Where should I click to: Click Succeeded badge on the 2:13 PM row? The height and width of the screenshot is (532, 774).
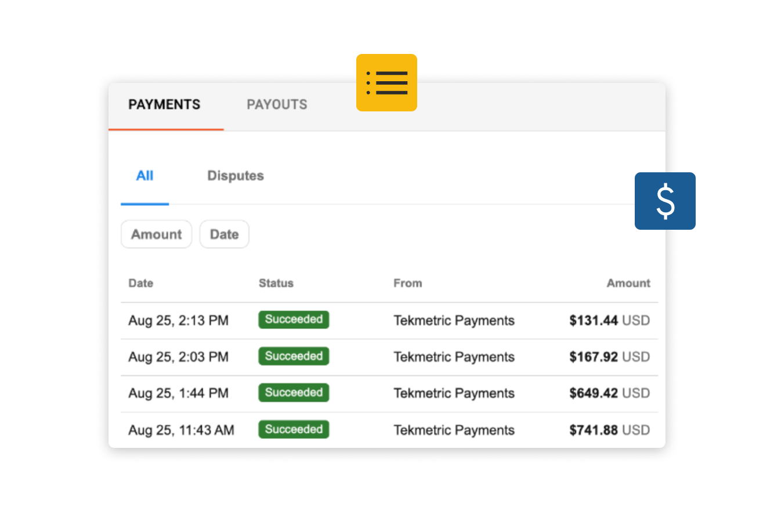pos(294,320)
